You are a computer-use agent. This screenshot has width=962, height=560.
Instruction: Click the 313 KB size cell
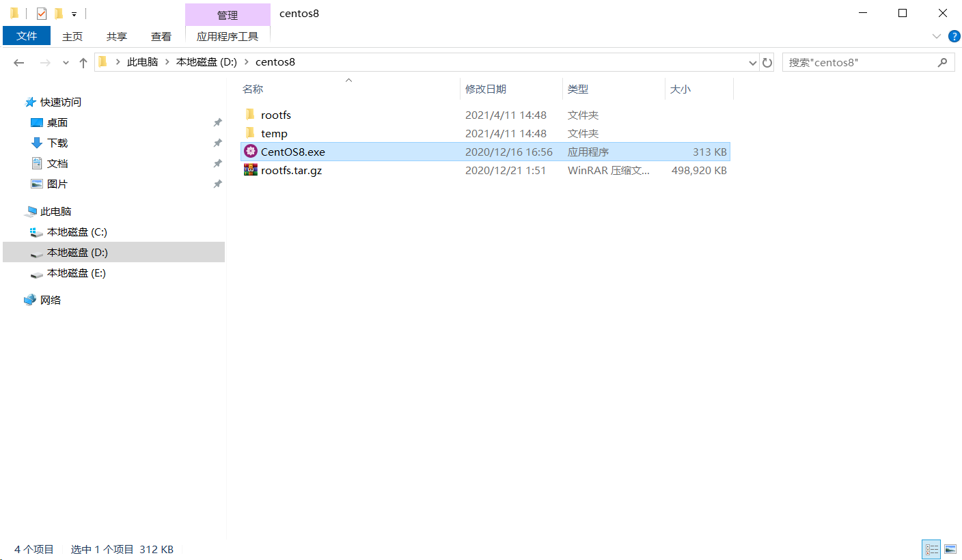point(710,152)
